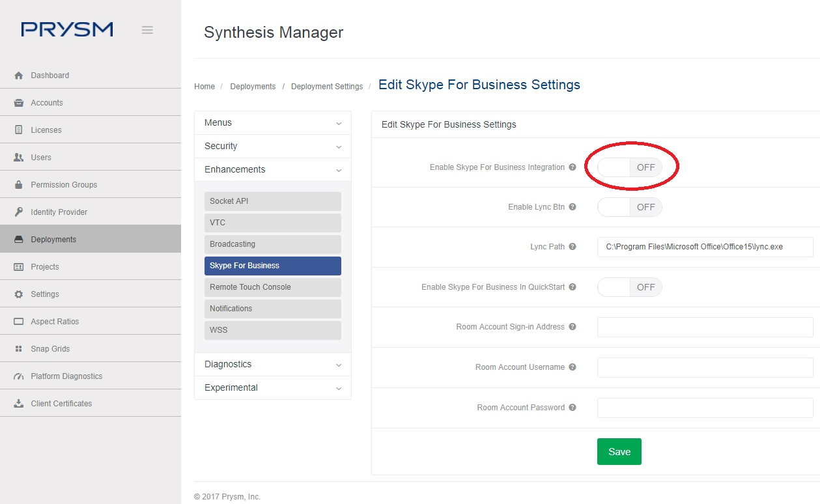
Task: Toggle the Enable Lync Btn switch
Action: [630, 207]
